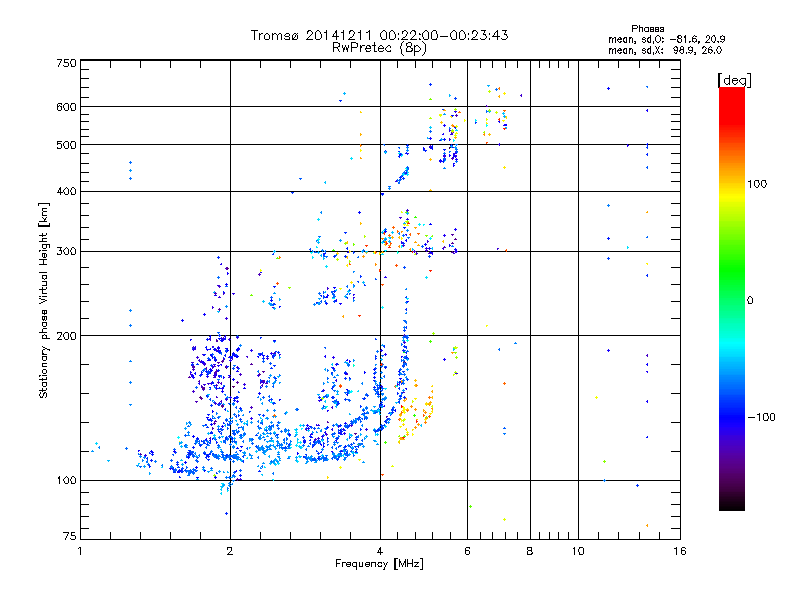Select the 'mean, sd,O: -81.6, 20.9' line
Viewport: 800px width, 600px height.
pyautogui.click(x=666, y=39)
